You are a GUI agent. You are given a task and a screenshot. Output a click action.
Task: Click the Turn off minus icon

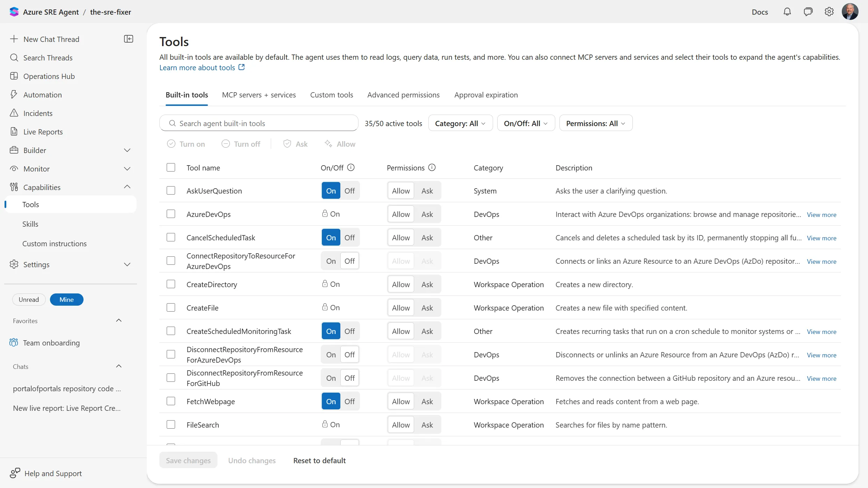pyautogui.click(x=226, y=144)
